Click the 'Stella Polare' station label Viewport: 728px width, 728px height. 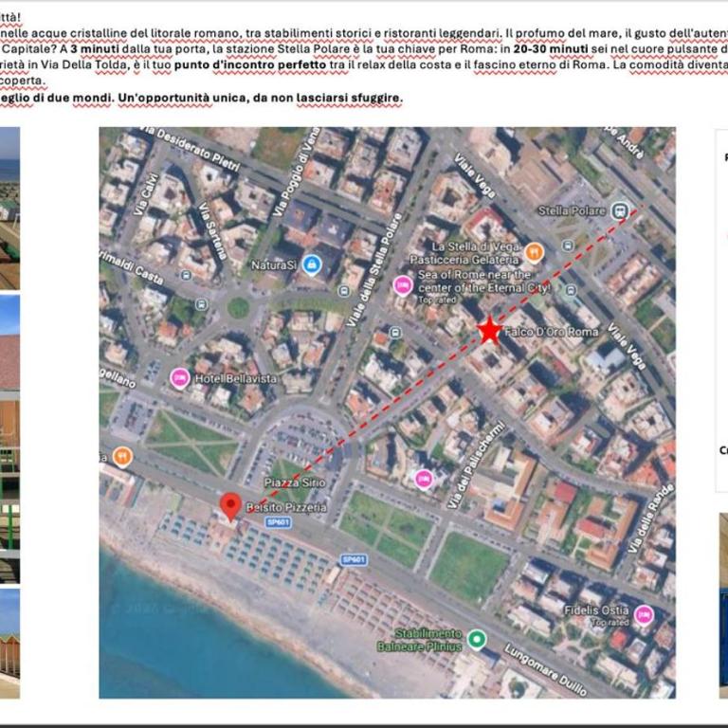(x=572, y=210)
